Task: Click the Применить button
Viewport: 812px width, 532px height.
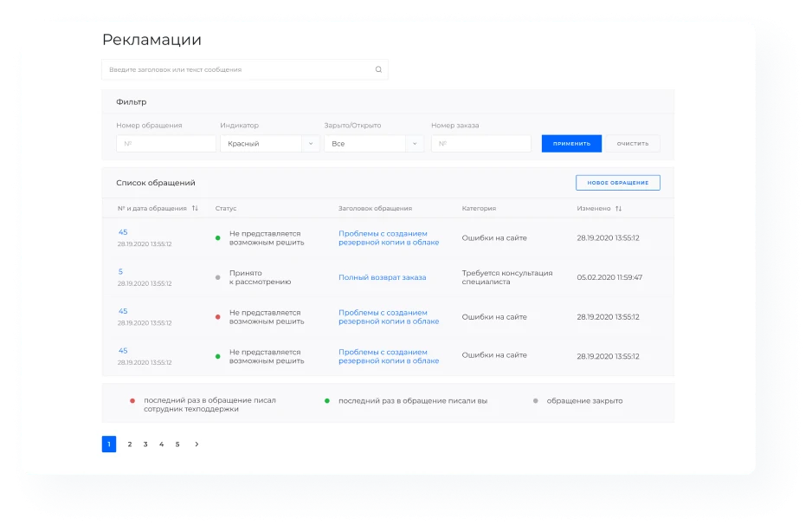Action: pos(571,144)
